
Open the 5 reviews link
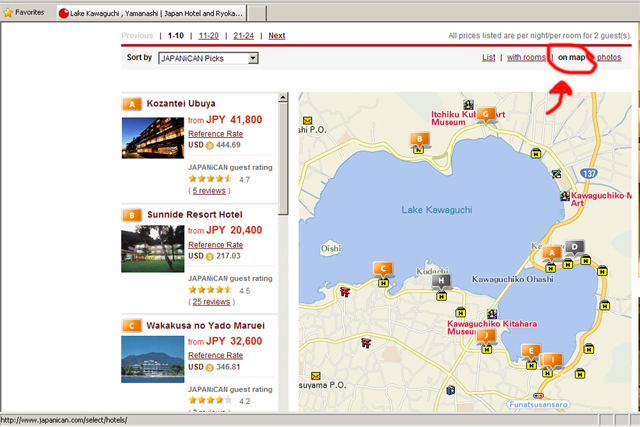pos(209,191)
